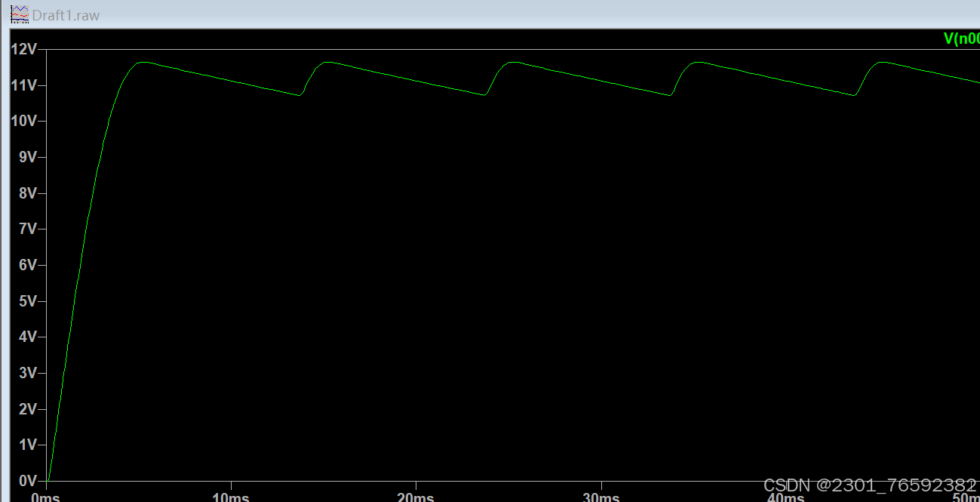Click the green V(n00 trace label

pos(961,38)
